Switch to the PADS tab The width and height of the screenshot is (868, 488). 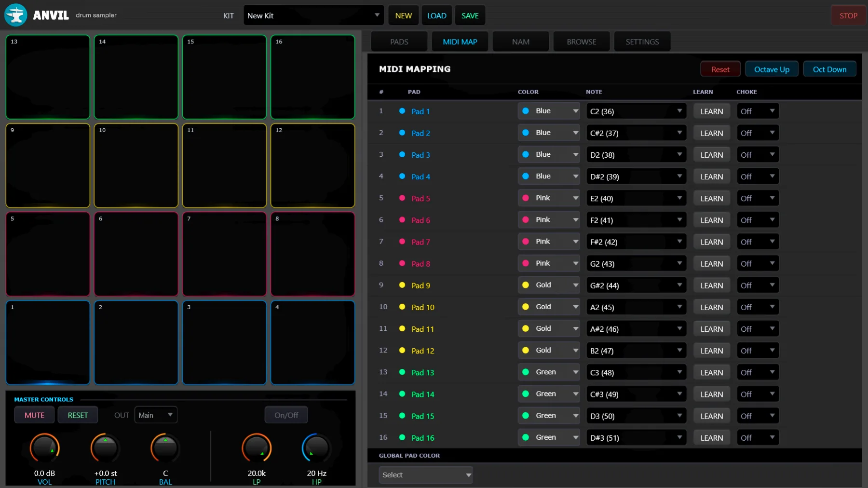(399, 42)
